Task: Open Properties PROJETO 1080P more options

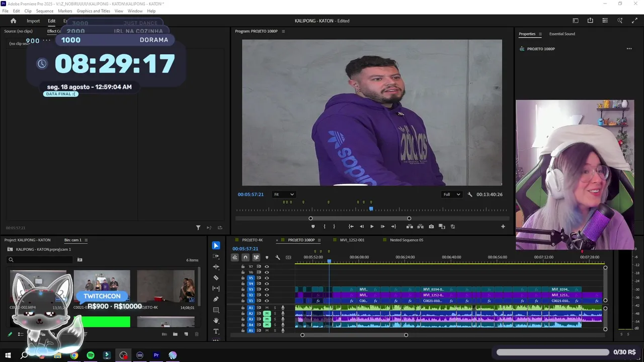Action: [629, 49]
